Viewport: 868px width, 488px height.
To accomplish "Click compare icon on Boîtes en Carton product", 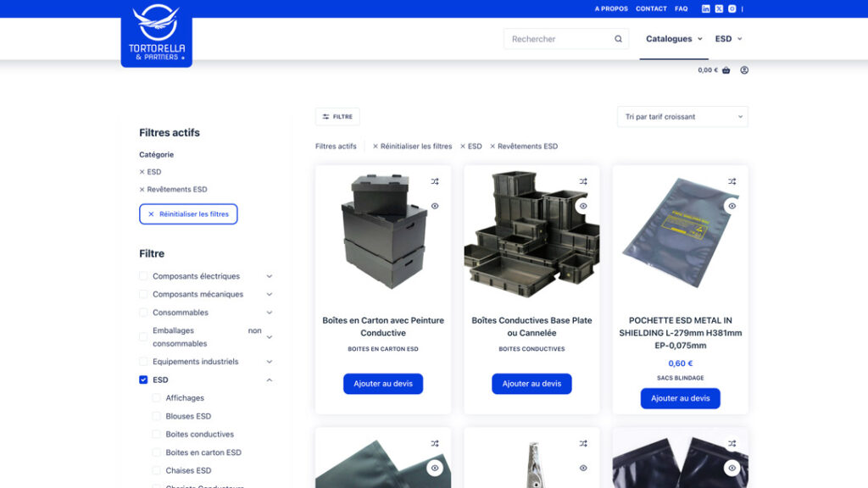I will (435, 181).
